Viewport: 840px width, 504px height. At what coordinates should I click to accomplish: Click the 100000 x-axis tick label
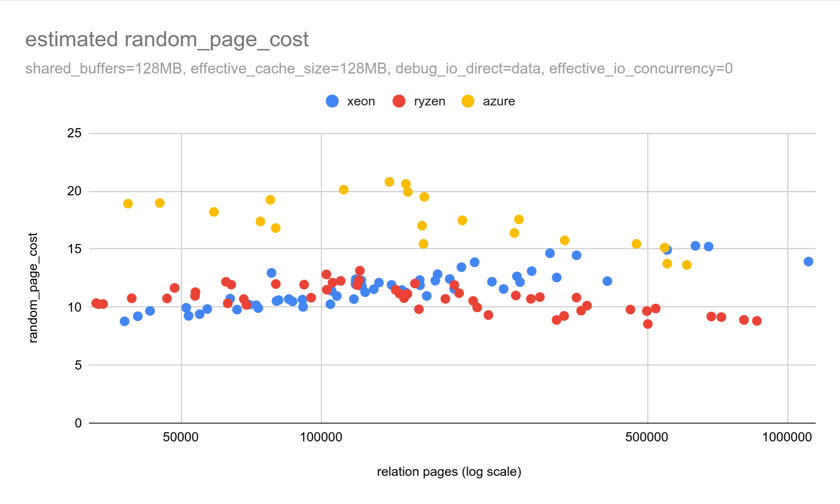(321, 437)
